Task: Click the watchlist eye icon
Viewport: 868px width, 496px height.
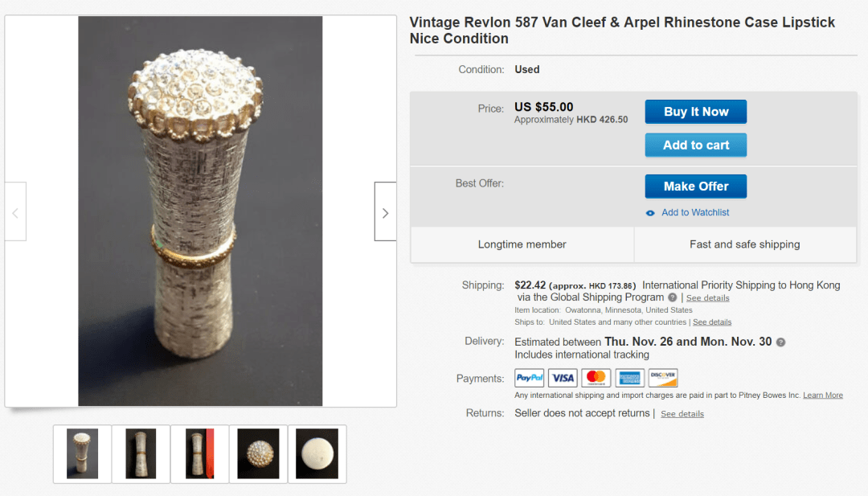Action: tap(651, 213)
